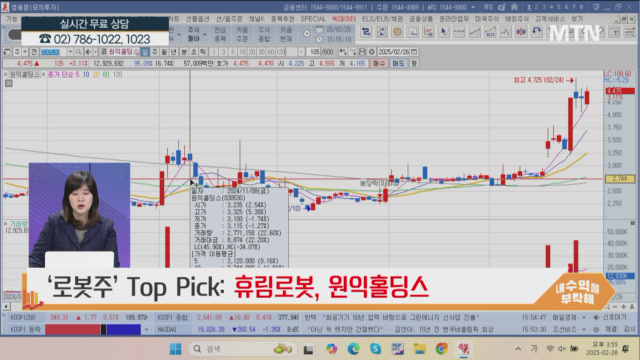Click the red 매수 buy button
This screenshot has width=640, height=360.
tap(379, 63)
